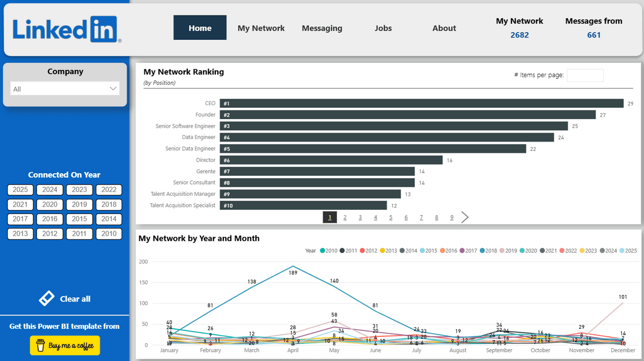Toggle the 2020 year filter
Screen dimensions: 644x361
[50, 204]
